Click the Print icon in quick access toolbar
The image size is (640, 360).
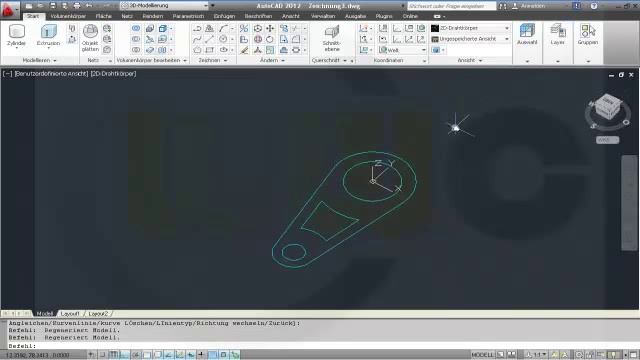[x=77, y=6]
